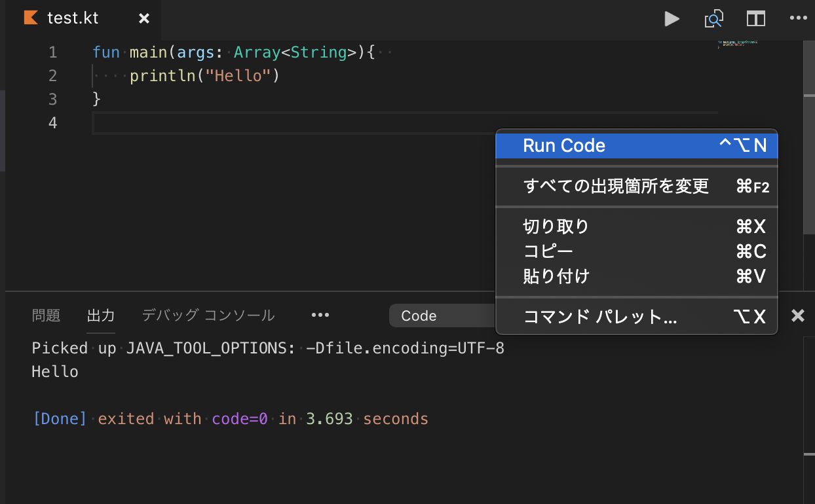
Task: Split the editor using the layout icon
Action: pyautogui.click(x=755, y=18)
